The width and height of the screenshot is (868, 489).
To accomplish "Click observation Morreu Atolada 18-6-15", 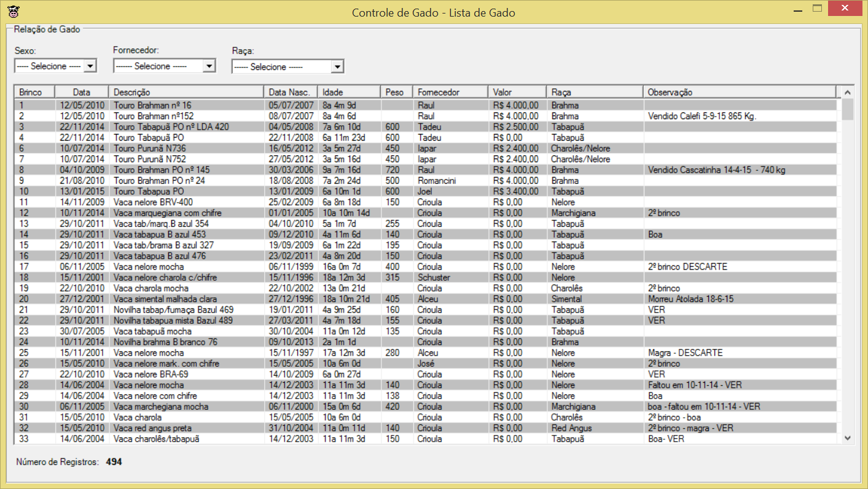I will point(690,299).
